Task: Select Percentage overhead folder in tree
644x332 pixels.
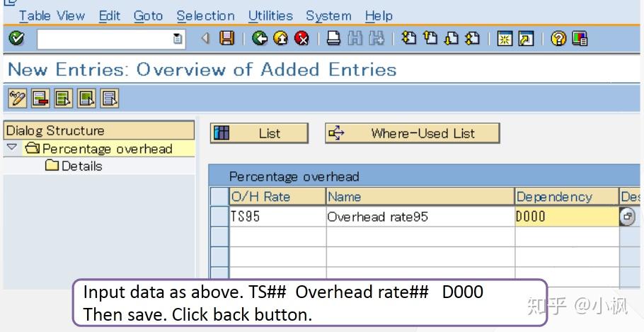Action: click(x=98, y=149)
